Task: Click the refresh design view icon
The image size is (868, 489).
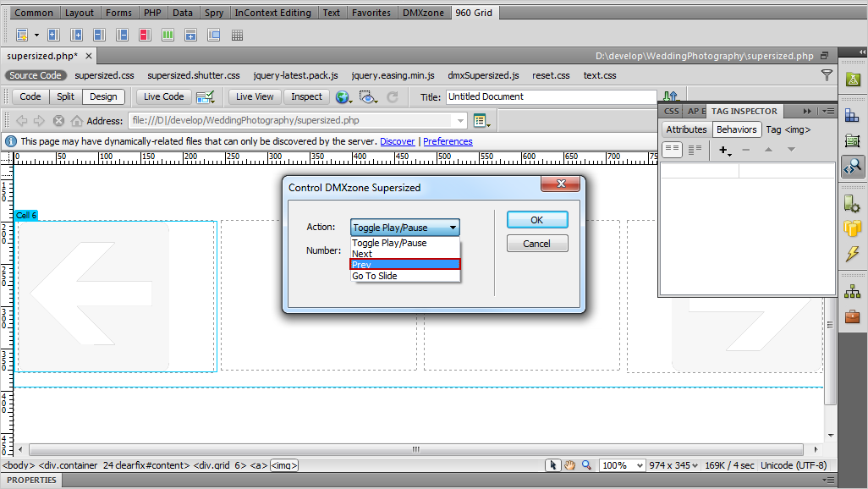Action: tap(393, 97)
